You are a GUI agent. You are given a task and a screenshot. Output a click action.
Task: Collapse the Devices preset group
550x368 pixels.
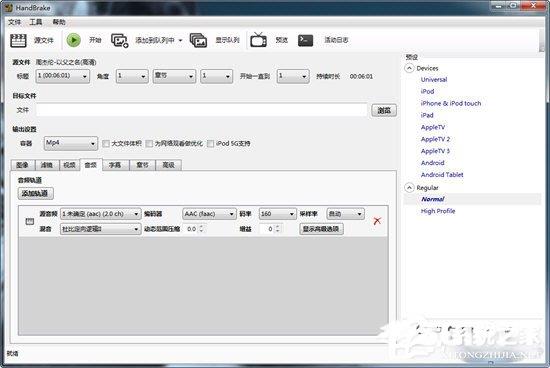[409, 68]
